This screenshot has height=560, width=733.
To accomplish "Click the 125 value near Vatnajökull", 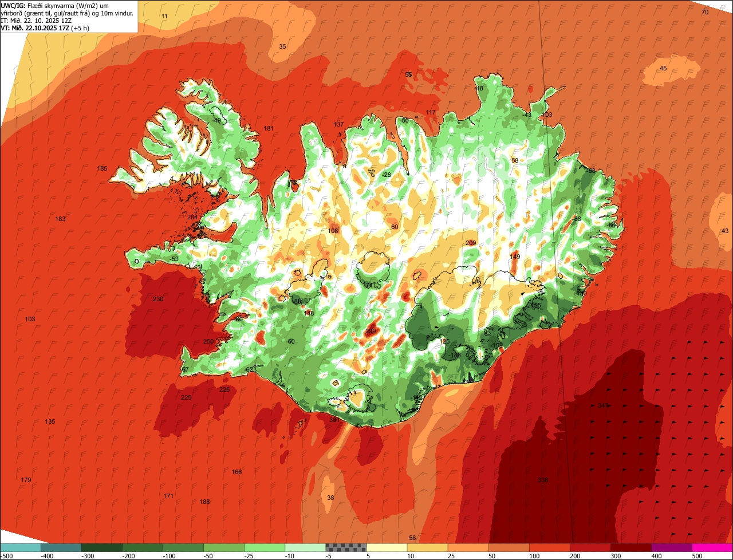I will tap(444, 341).
